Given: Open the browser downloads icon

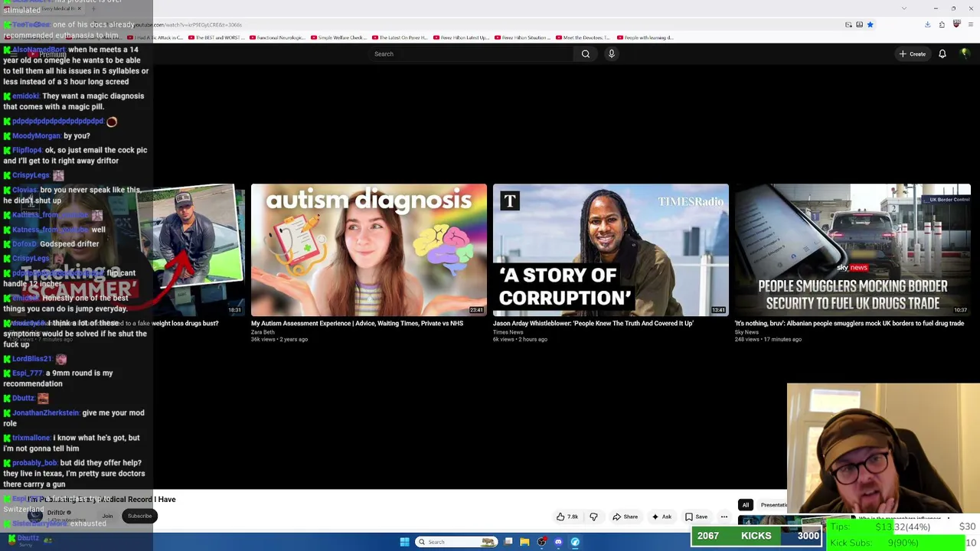Looking at the screenshot, I should tap(927, 24).
